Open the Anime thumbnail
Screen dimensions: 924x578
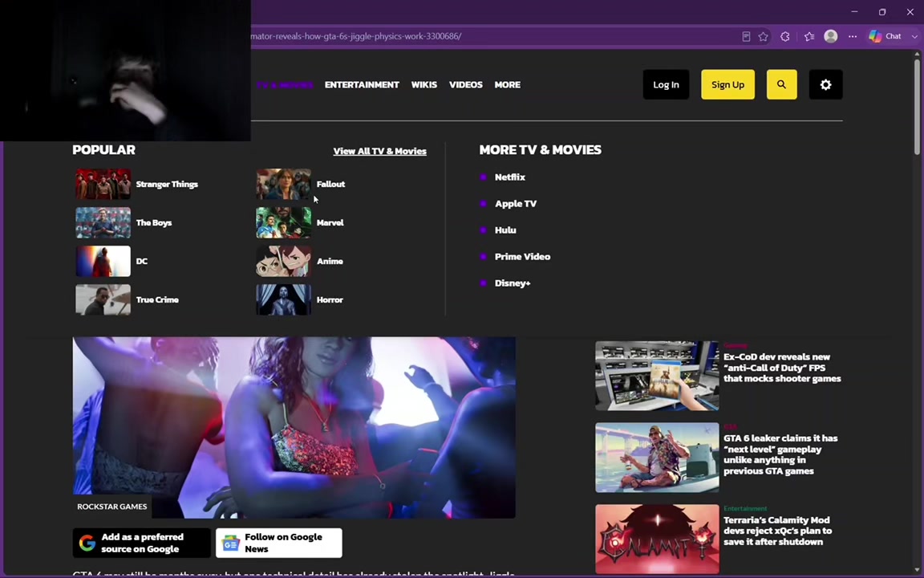(283, 261)
